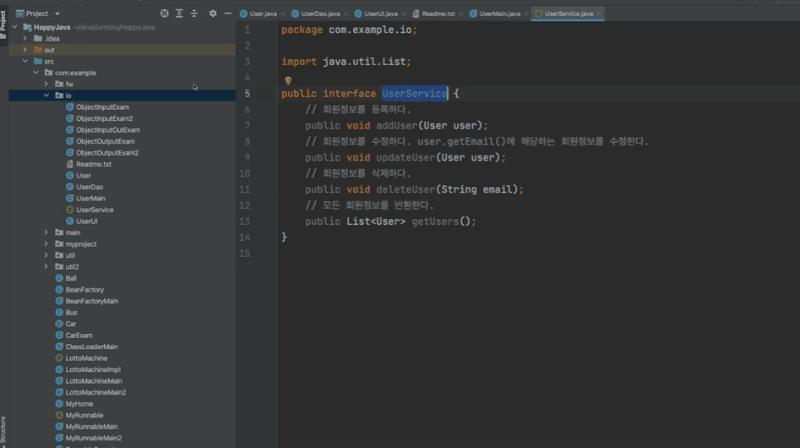Expand the fw package folder
This screenshot has height=448, width=800.
(46, 84)
